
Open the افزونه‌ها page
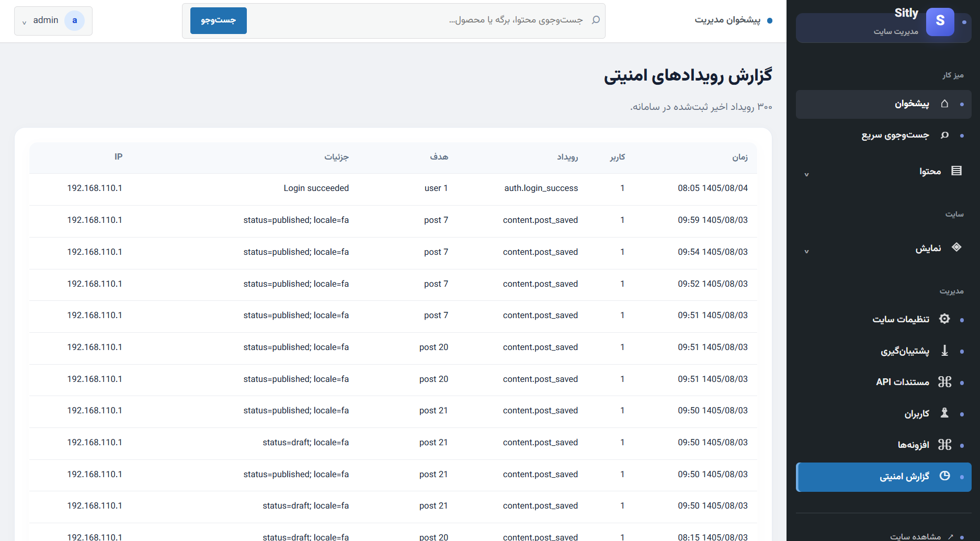click(883, 445)
